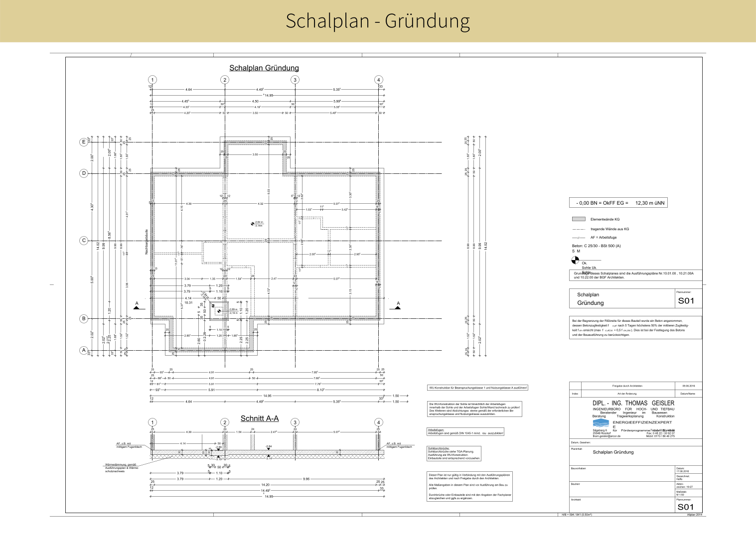Click the 'Maßstab: M 1:50' cell
Image resolution: width=756 pixels, height=549 pixels.
click(x=688, y=493)
